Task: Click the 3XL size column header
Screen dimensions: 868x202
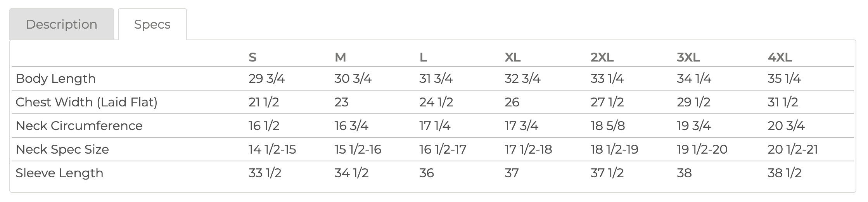Action: (688, 57)
